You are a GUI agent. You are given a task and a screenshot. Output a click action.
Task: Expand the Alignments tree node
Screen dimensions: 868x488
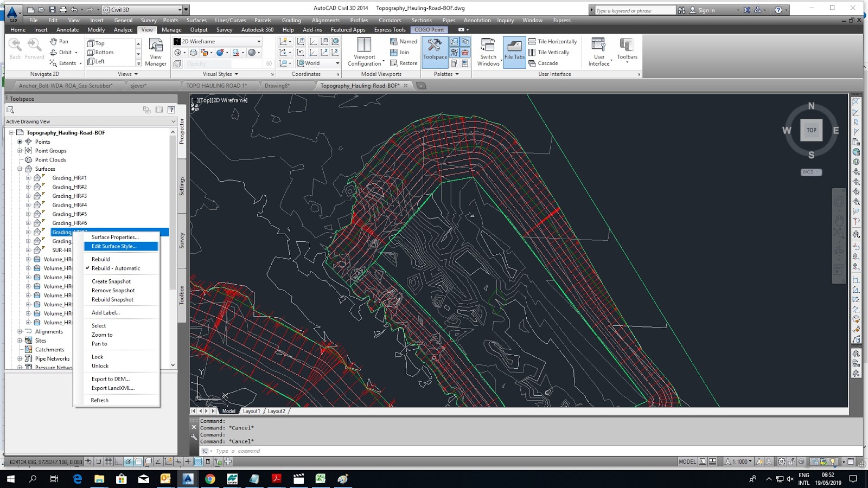pos(20,331)
